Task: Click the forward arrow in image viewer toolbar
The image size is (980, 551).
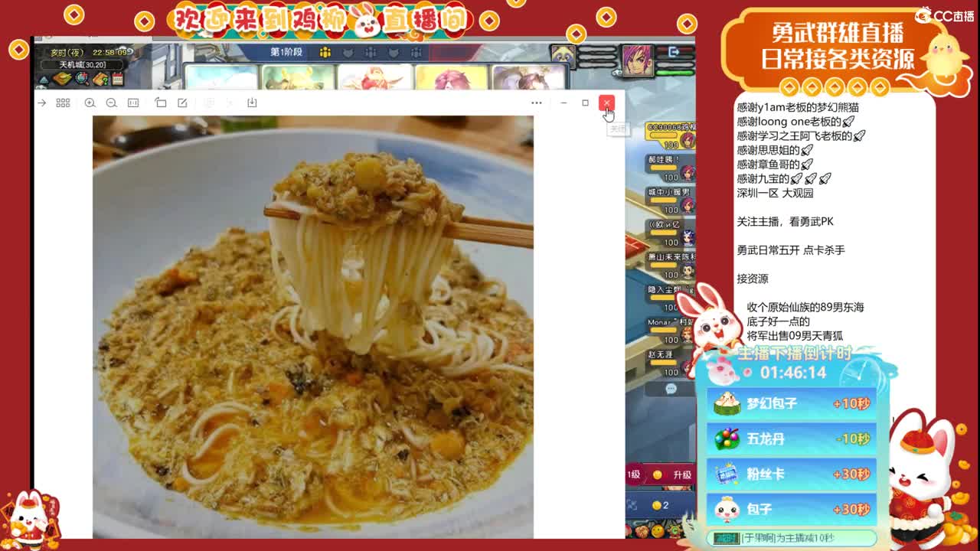Action: 42,103
